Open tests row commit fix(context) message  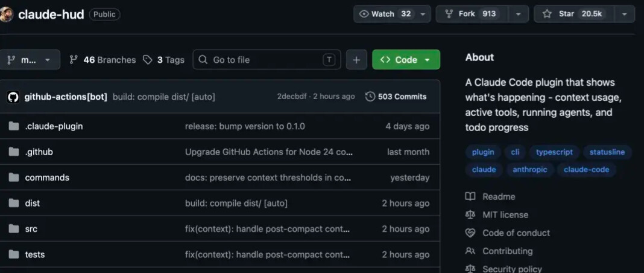(267, 254)
